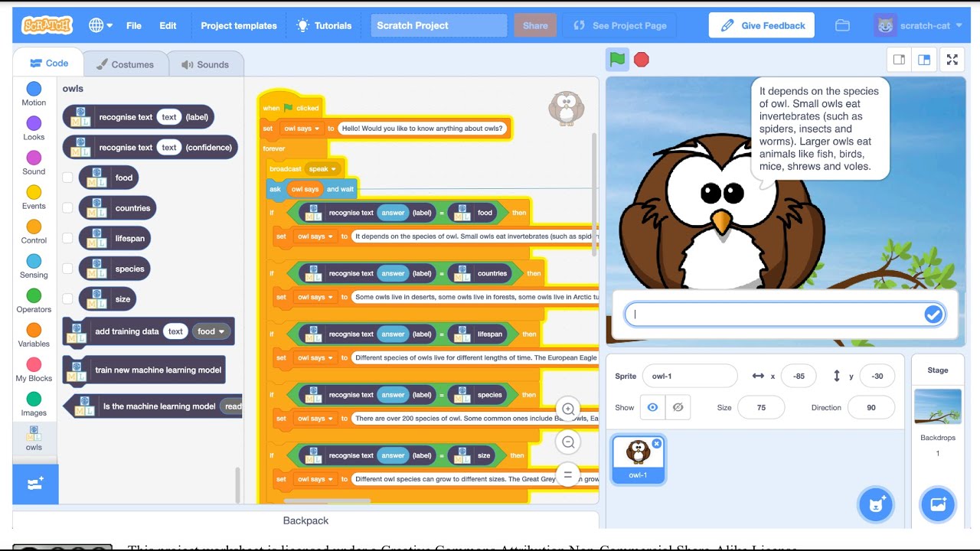Open the Sound blocks category

click(34, 163)
